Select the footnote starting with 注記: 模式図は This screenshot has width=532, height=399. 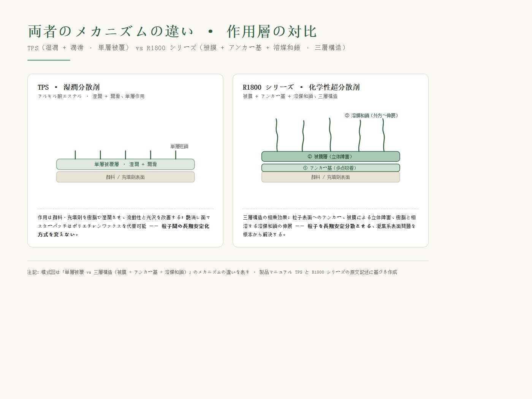coord(212,272)
